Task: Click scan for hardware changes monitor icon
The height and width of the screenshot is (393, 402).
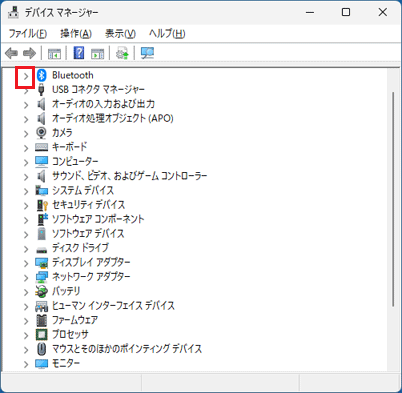Action: point(147,53)
